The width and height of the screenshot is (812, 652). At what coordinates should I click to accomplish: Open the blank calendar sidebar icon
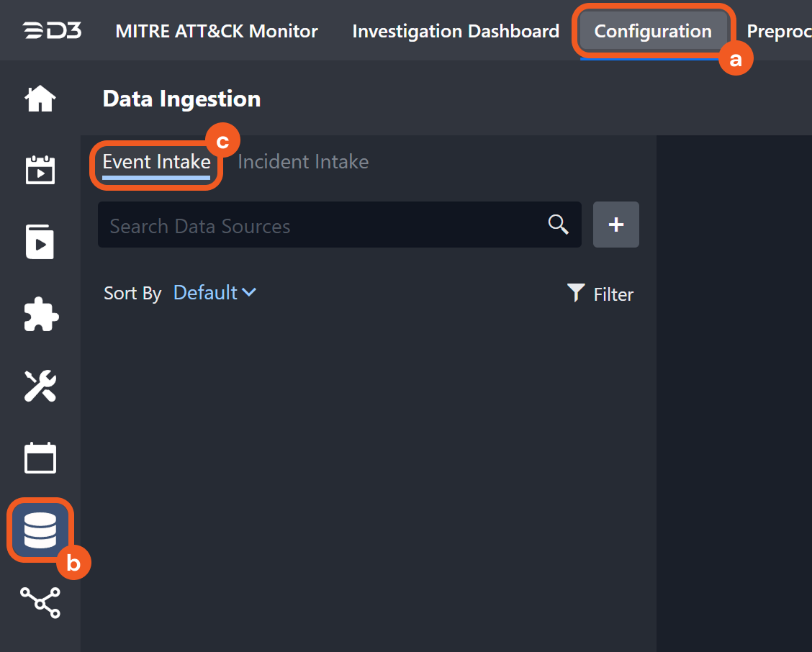pyautogui.click(x=40, y=458)
